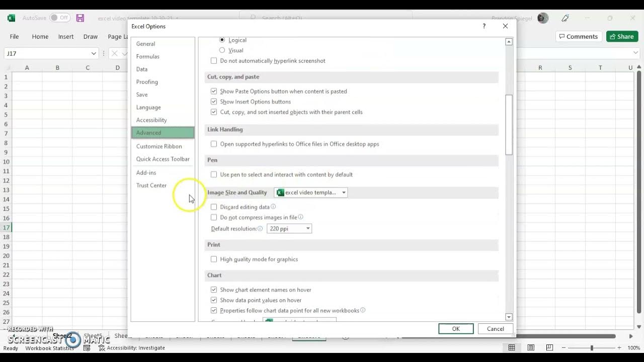Close the Excel Options dialog with X

pos(505,26)
